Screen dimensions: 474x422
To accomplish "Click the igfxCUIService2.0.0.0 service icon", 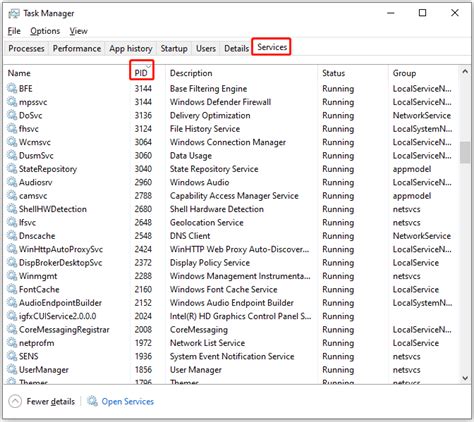I will (x=12, y=316).
